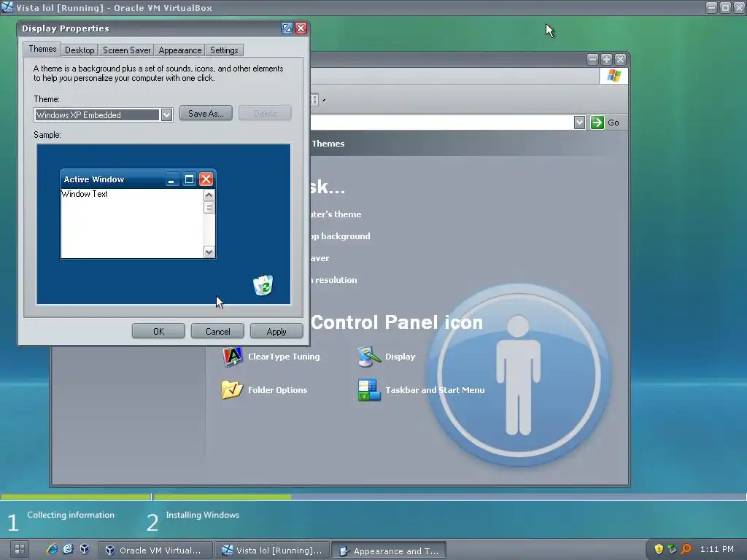747x560 pixels.
Task: Click the Apply button in Display Properties
Action: (x=276, y=331)
